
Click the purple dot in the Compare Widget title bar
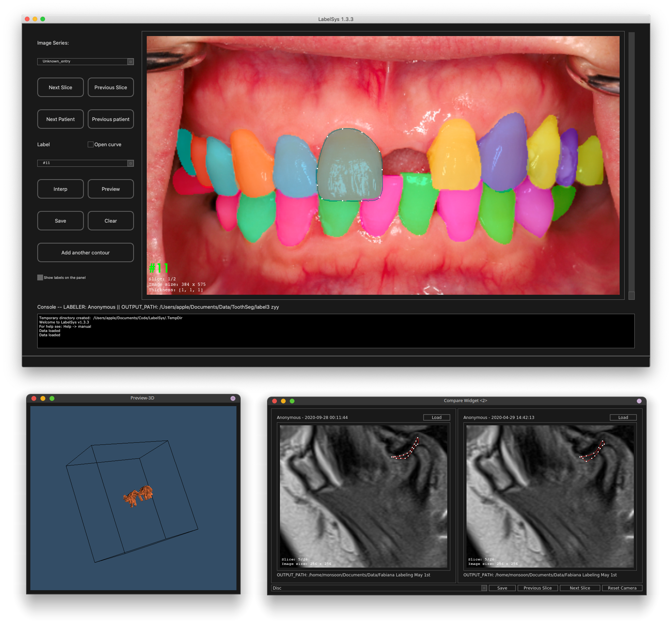pyautogui.click(x=639, y=401)
